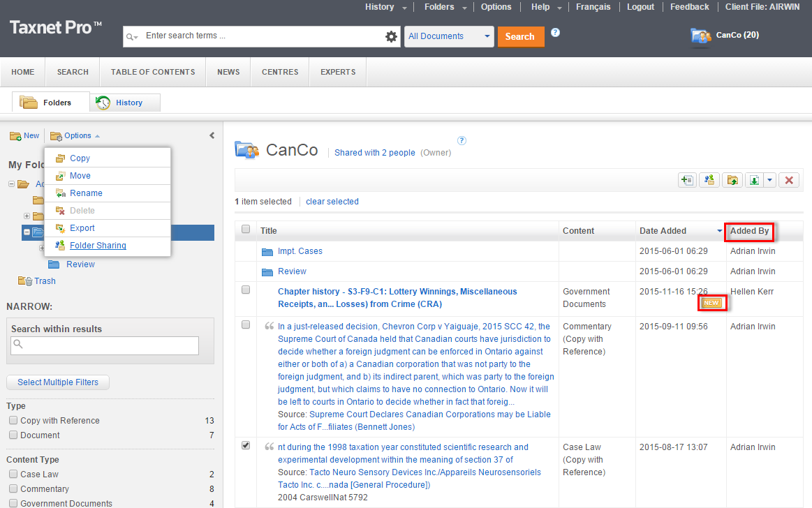Enable the Government Documents content filter

point(13,503)
